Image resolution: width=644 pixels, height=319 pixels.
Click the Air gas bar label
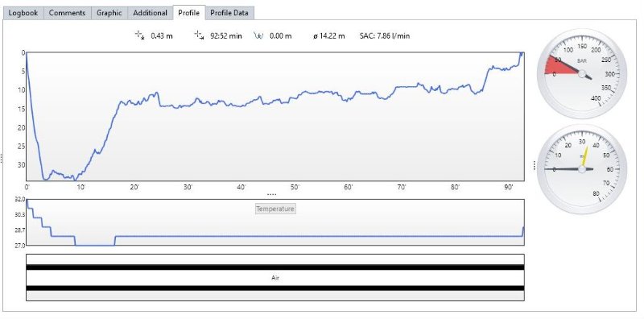275,278
